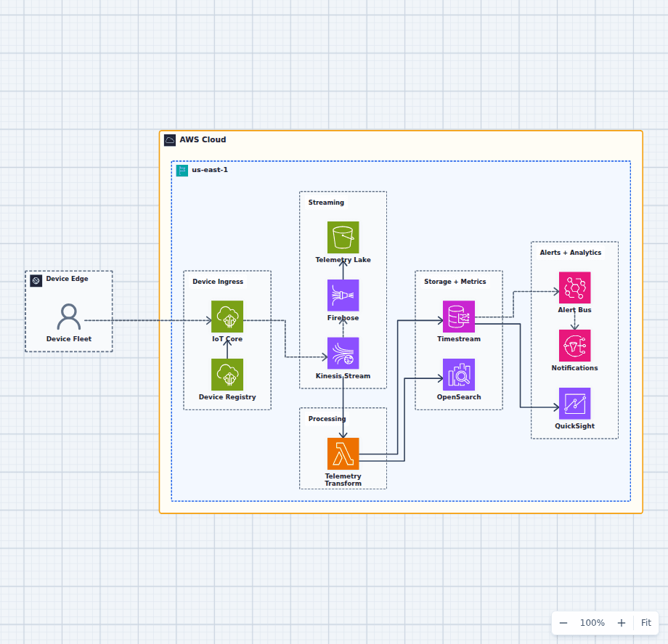
Task: Select the Timestream database icon
Action: tap(459, 317)
